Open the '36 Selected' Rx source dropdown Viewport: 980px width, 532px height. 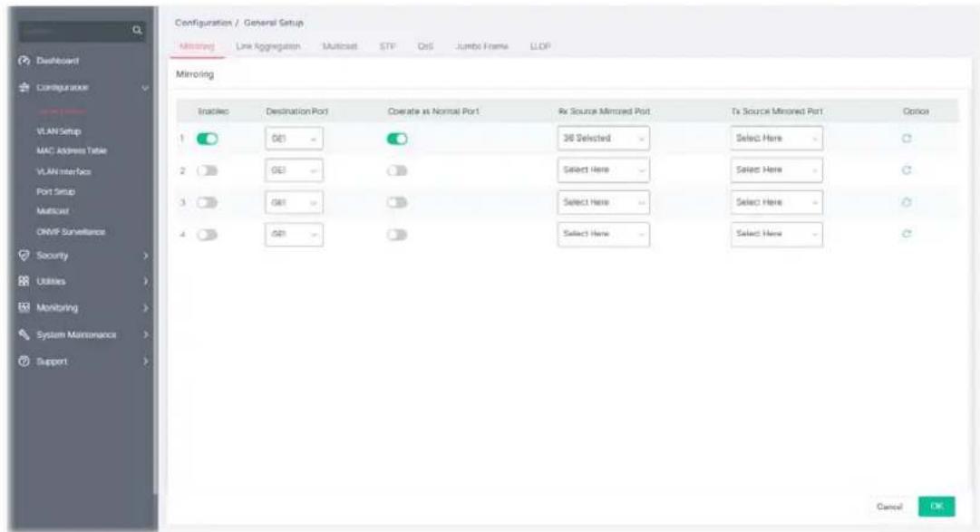[603, 138]
